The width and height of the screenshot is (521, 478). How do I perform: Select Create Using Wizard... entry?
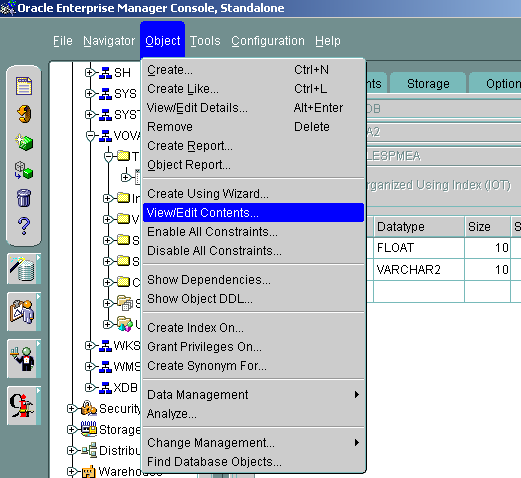click(253, 193)
